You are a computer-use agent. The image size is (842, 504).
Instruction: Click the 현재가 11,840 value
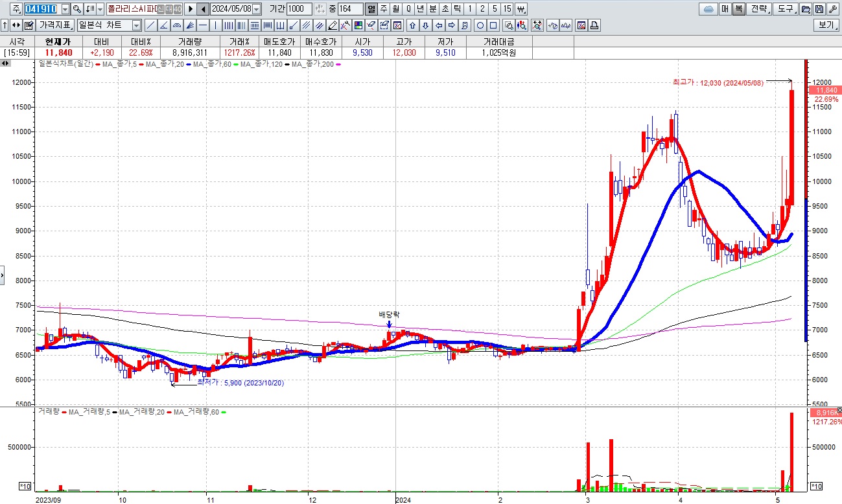[x=58, y=52]
